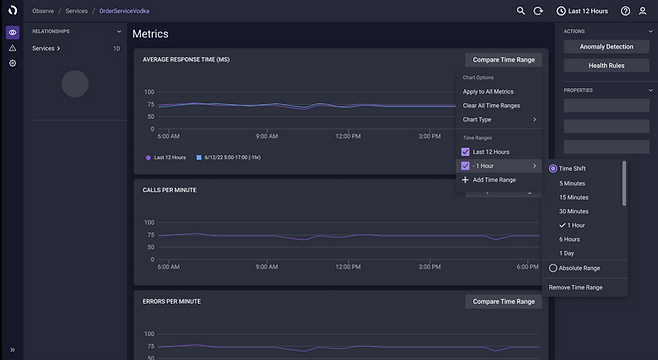The width and height of the screenshot is (658, 360).
Task: Open the user profile icon
Action: pos(642,11)
